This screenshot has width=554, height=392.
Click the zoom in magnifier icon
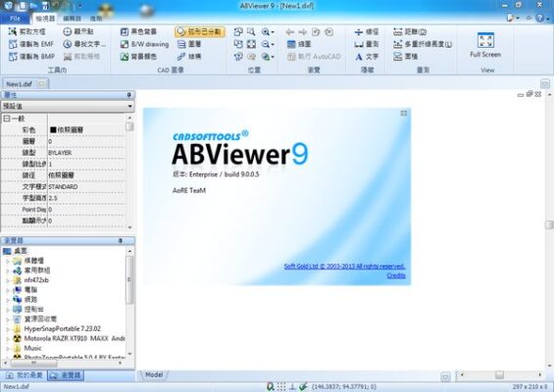pyautogui.click(x=266, y=31)
